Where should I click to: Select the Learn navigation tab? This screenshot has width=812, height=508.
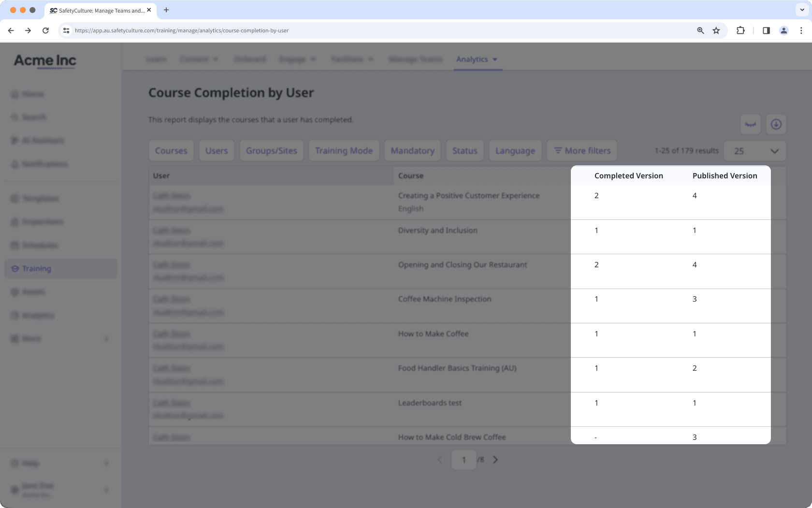[156, 59]
